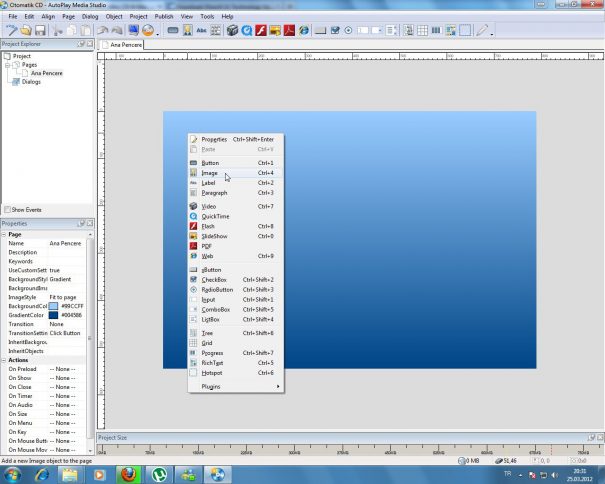Add a PDF object from the toolbar
605x484 pixels.
[289, 30]
